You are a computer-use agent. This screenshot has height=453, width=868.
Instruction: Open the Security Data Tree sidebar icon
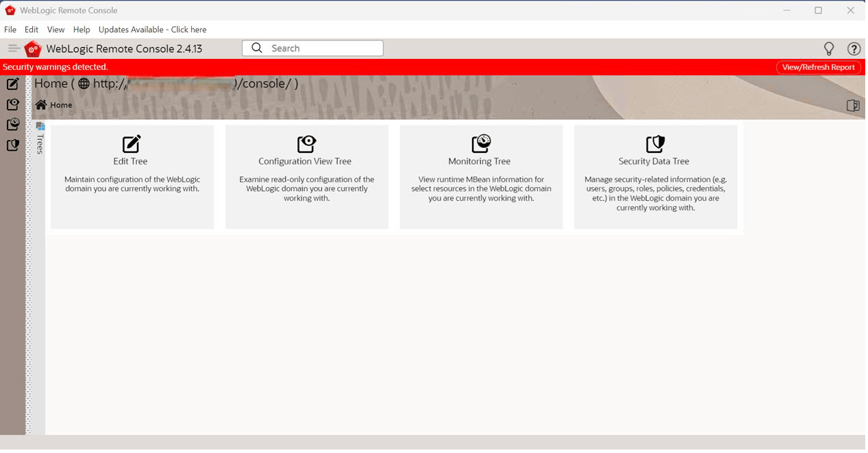(12, 145)
